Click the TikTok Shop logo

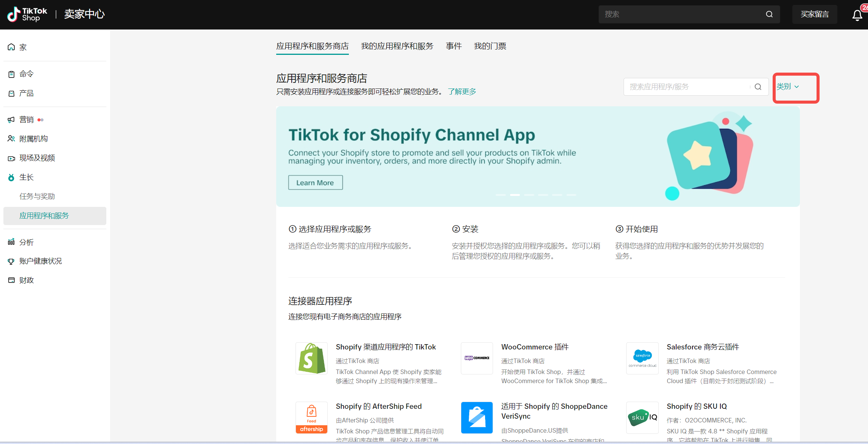click(x=27, y=14)
